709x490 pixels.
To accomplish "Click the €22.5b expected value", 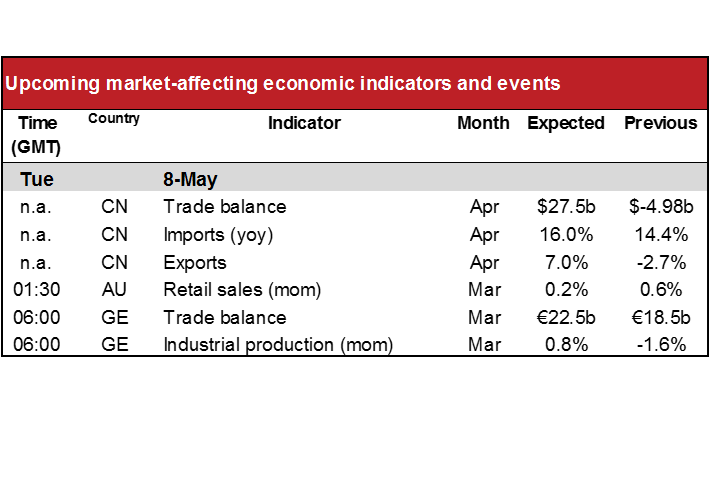I will coord(566,318).
